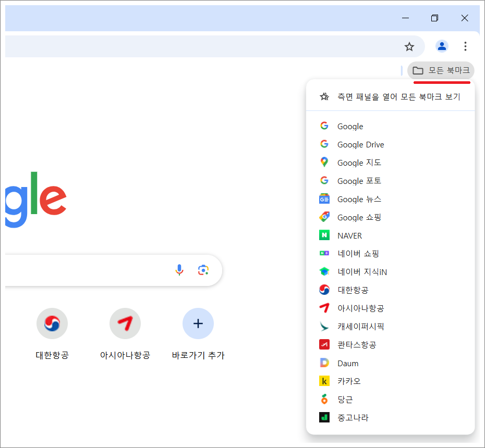Image resolution: width=485 pixels, height=448 pixels.
Task: Open the 네이버 쇼핑 bookmark
Action: tap(391, 254)
